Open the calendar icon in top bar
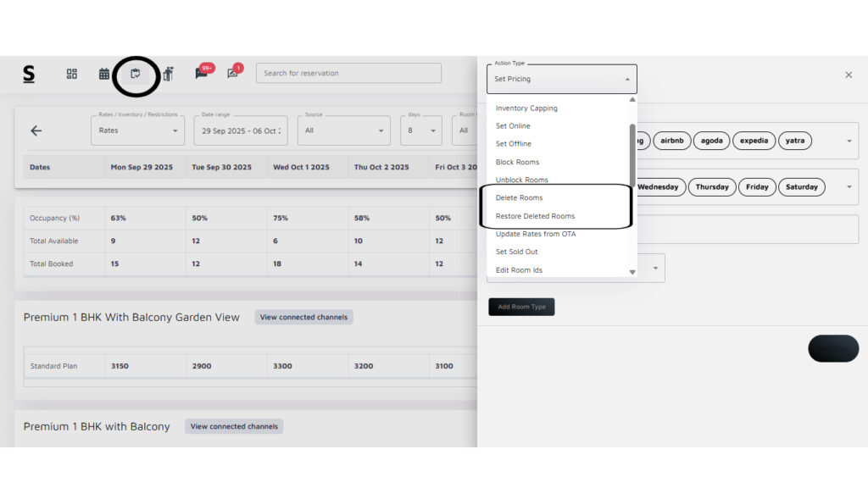Image resolution: width=868 pixels, height=488 pixels. pos(104,74)
